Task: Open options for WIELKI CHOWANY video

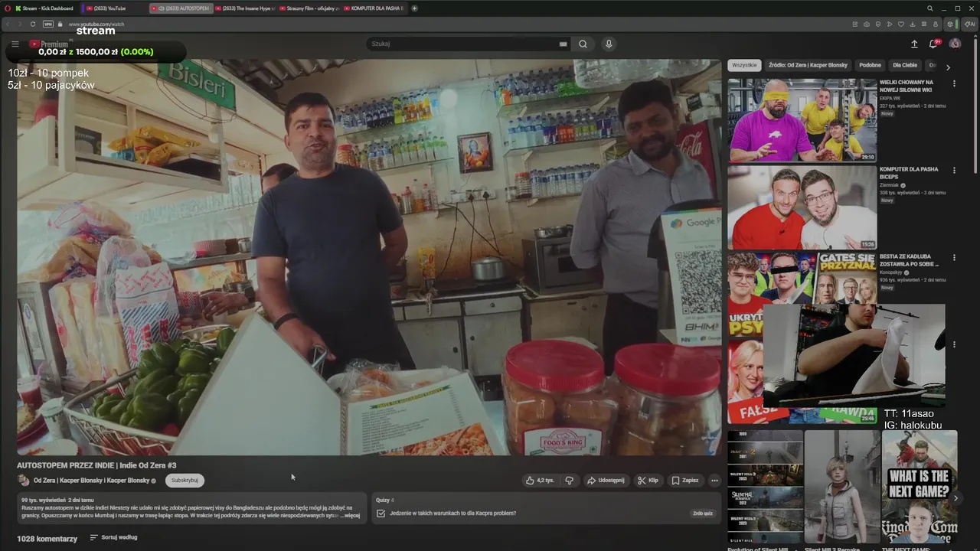Action: 954,83
